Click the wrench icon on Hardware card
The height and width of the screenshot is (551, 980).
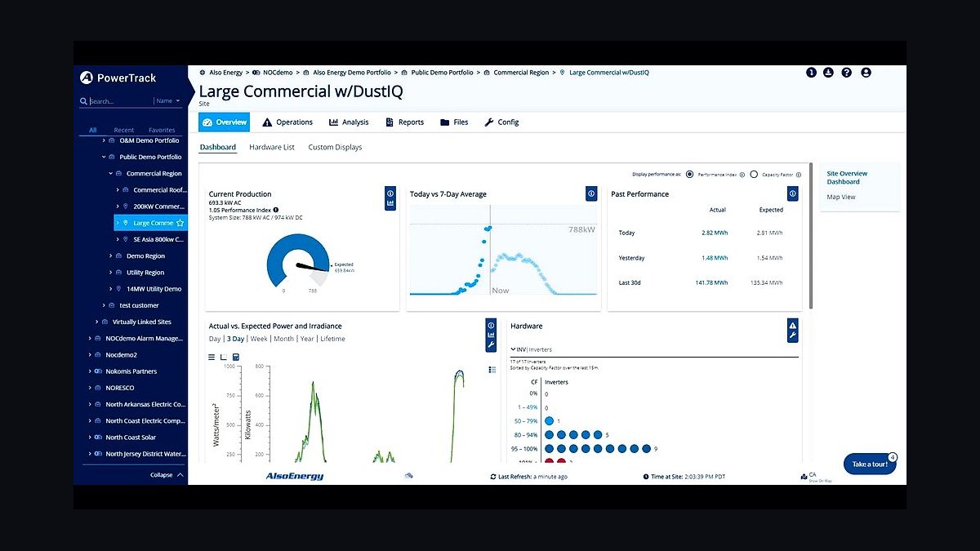click(x=792, y=335)
